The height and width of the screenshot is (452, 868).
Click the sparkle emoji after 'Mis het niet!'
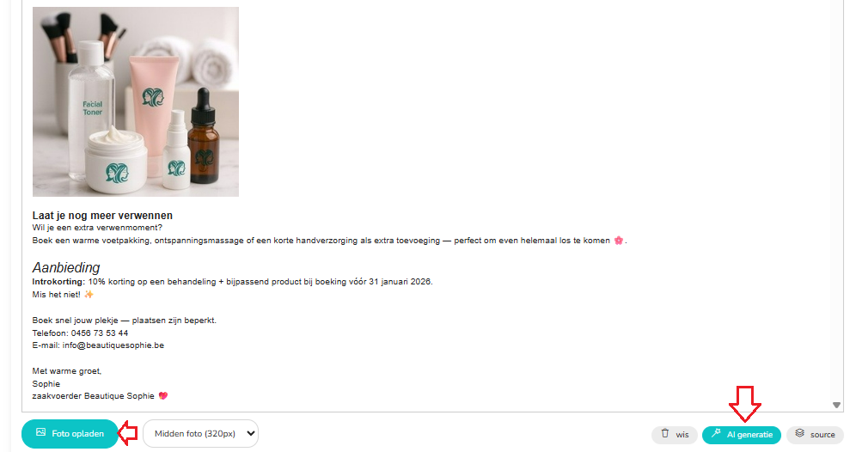89,295
